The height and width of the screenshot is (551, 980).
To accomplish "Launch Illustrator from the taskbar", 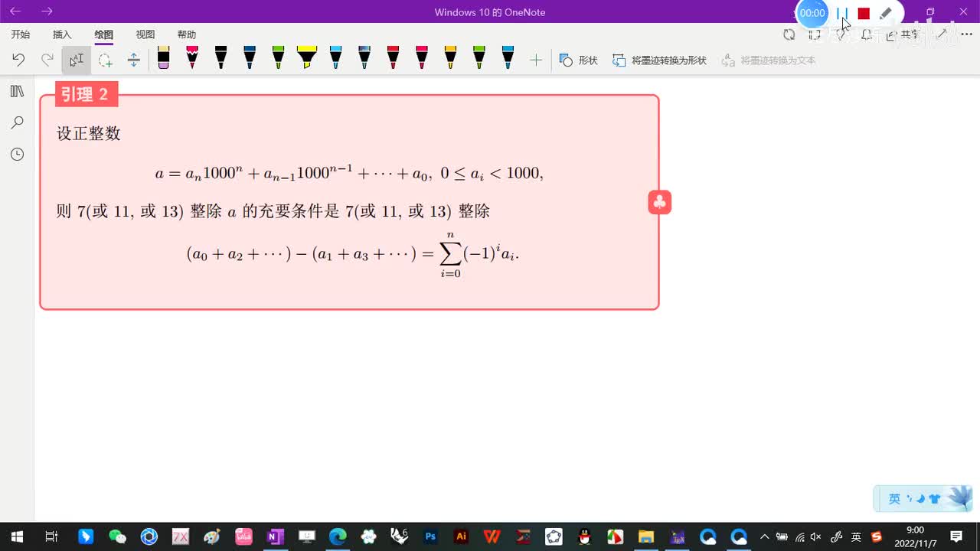I will (461, 536).
